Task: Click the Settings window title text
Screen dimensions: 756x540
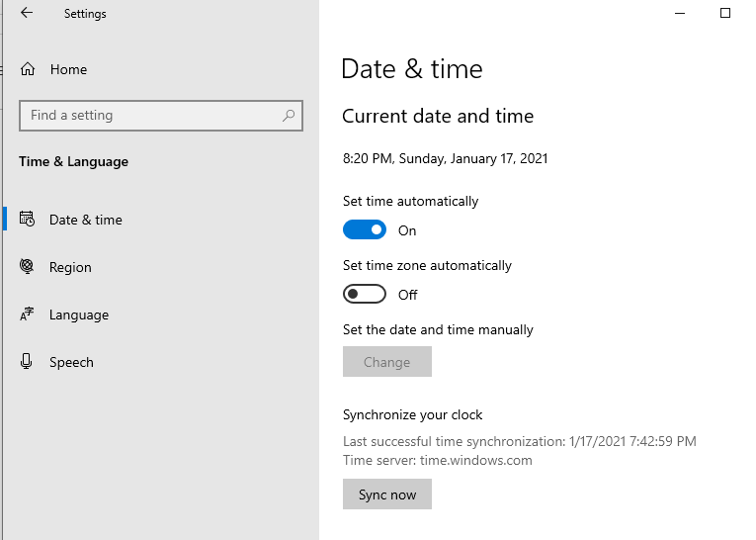Action: tap(85, 14)
